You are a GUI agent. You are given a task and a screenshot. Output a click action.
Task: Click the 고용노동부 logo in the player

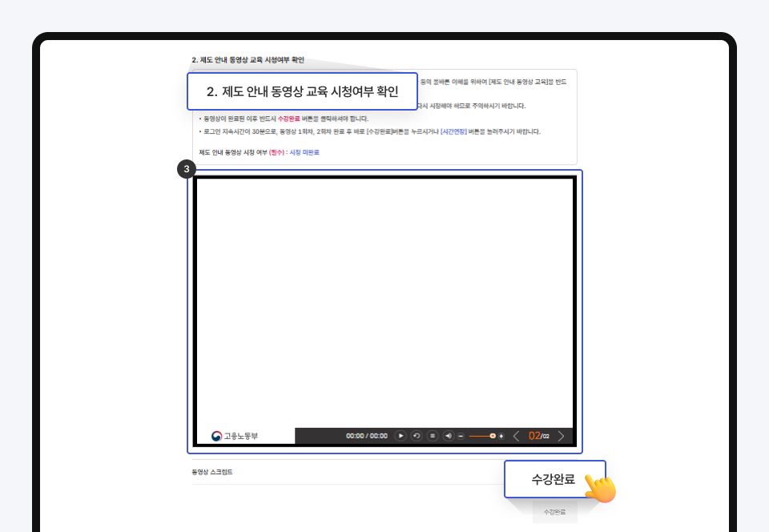[x=235, y=436]
